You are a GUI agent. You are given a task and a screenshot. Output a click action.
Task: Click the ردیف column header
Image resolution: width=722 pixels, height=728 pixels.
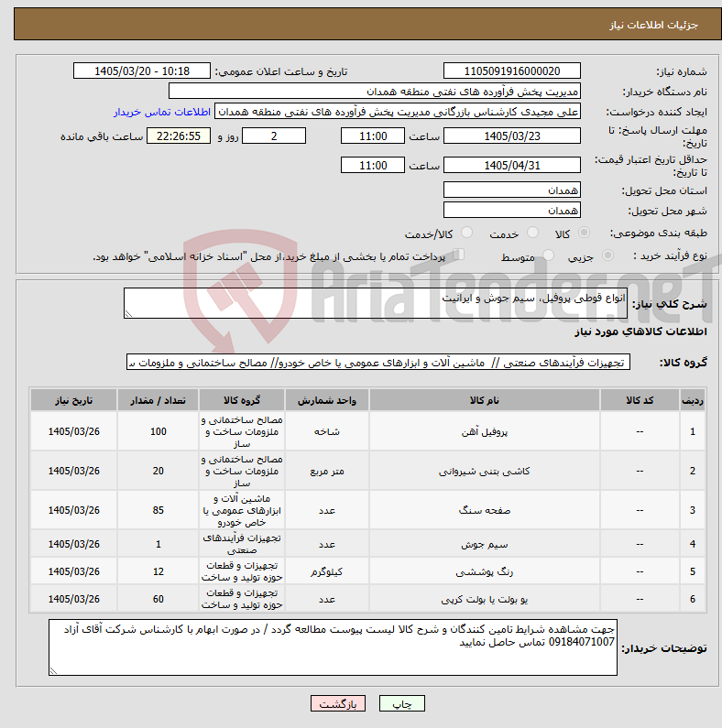(x=693, y=400)
